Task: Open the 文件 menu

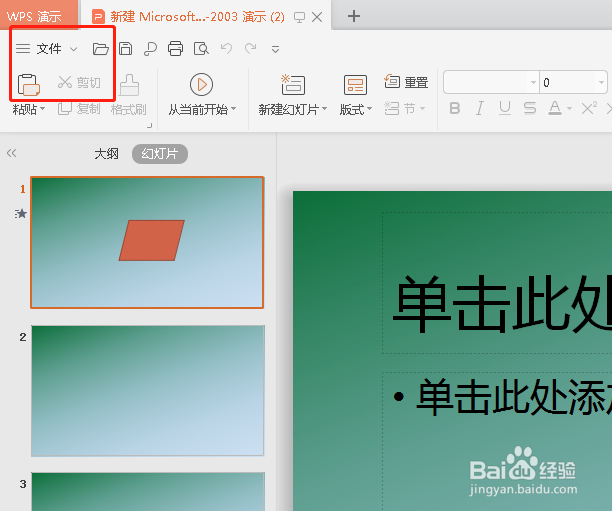Action: click(x=49, y=49)
